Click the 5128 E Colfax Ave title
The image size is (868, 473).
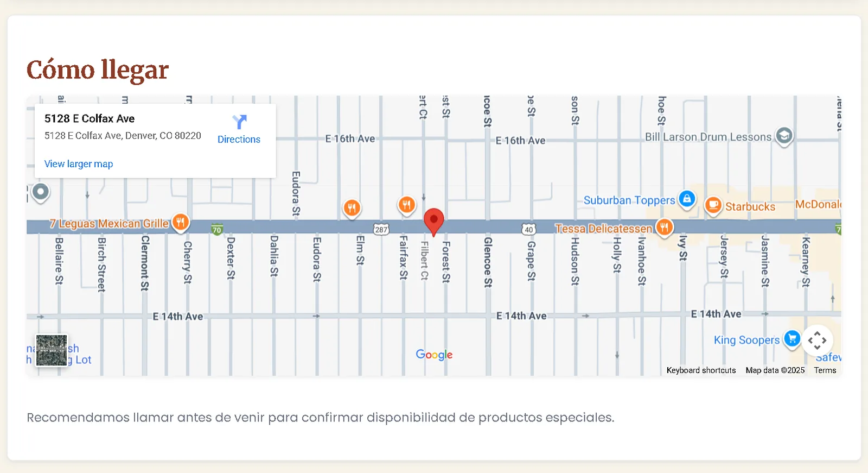(90, 119)
